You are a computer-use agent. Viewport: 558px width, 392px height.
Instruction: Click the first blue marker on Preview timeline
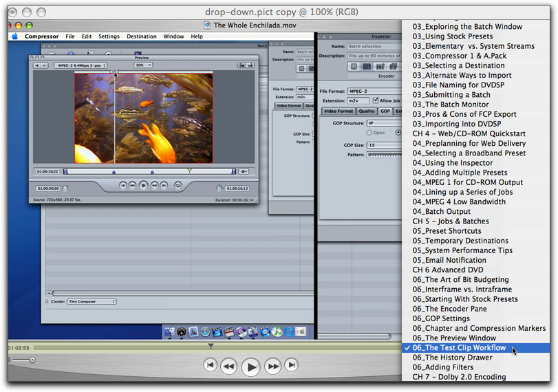114,172
